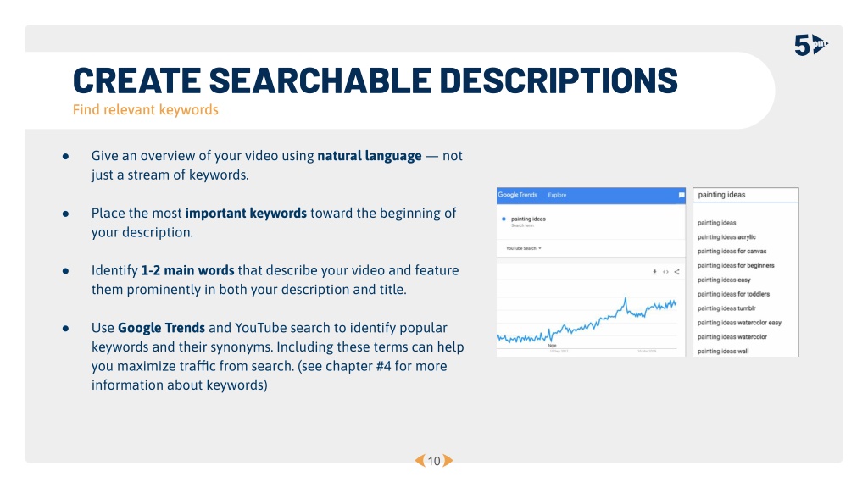Choose painting ideas easy suggestion
Screen dimensions: 868x488
click(724, 280)
